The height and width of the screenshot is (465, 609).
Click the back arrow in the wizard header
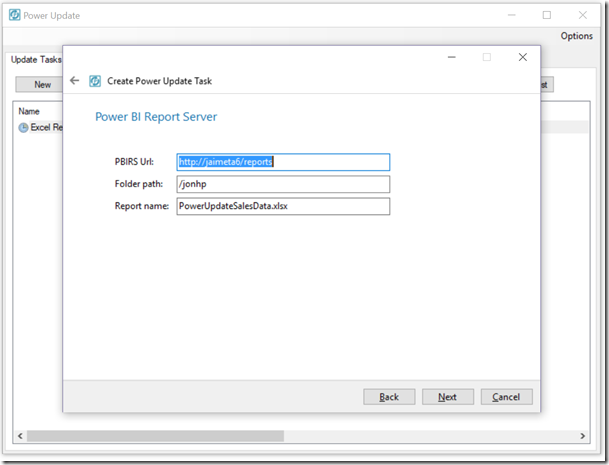74,81
